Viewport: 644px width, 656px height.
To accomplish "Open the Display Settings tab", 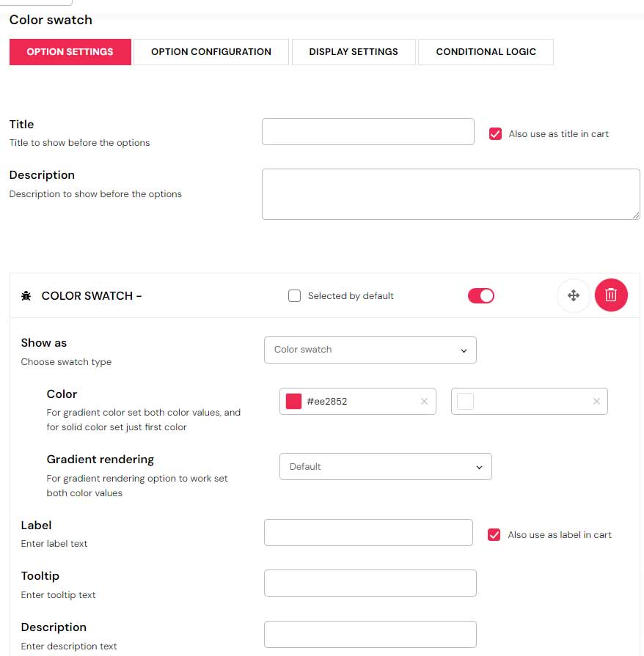I will click(x=354, y=52).
